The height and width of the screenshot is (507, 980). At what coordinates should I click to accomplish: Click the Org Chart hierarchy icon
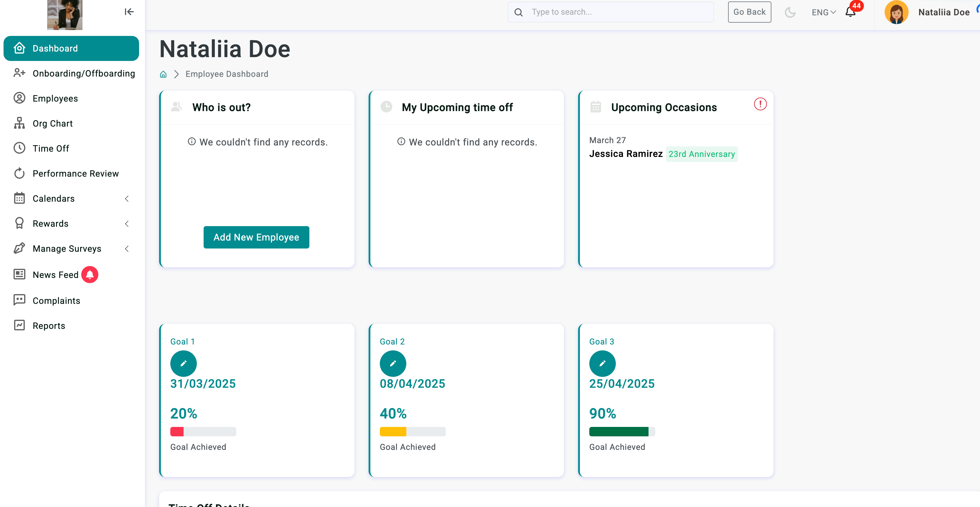[19, 123]
